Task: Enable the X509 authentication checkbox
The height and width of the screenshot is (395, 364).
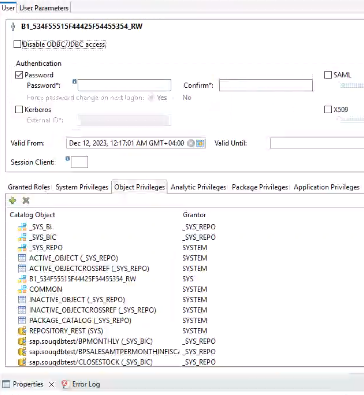Action: (x=328, y=109)
